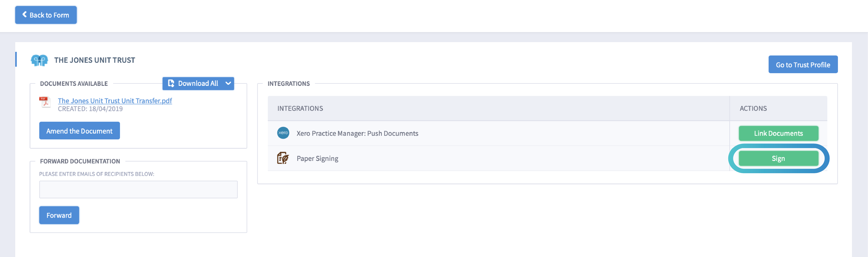Open Go to Trust Profile
Screen dimensions: 868x257
(803, 65)
